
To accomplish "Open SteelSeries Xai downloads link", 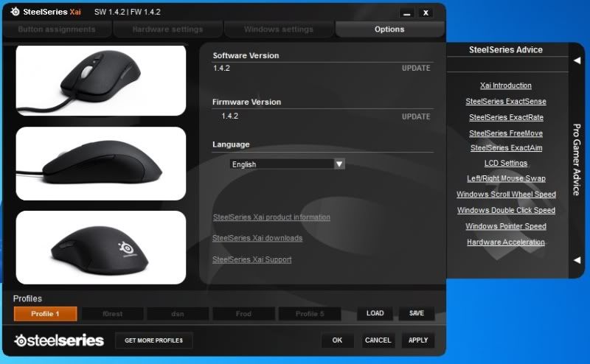I will 257,238.
